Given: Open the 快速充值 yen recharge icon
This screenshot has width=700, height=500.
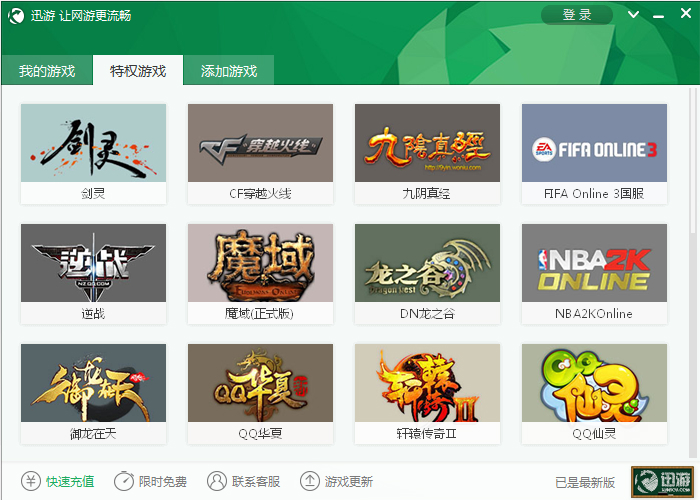Looking at the screenshot, I should pos(31,481).
